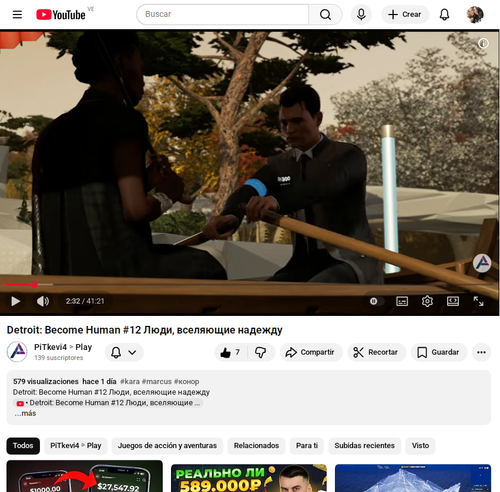Share via Compartir button
The image size is (500, 492).
coord(311,352)
